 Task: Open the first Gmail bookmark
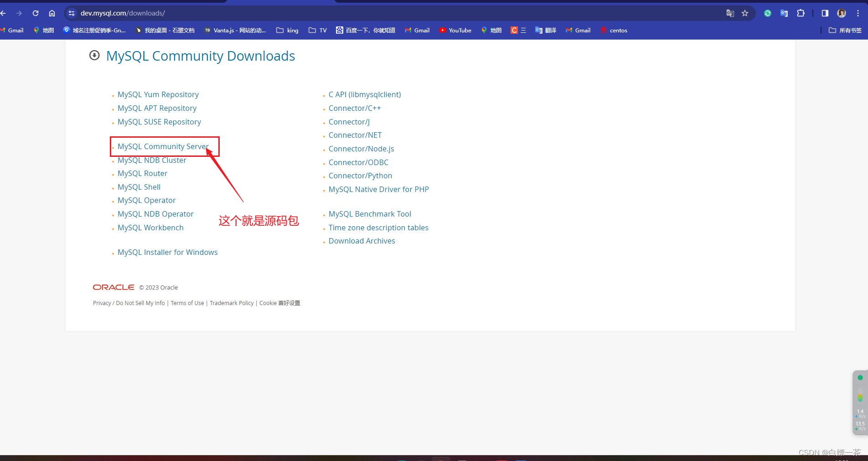tap(12, 30)
